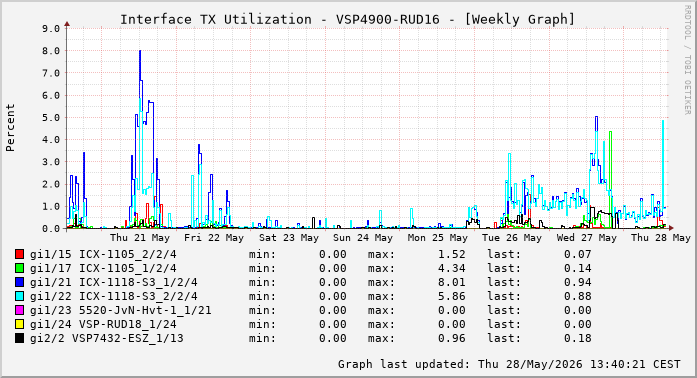Click the max value 8.01

(452, 282)
